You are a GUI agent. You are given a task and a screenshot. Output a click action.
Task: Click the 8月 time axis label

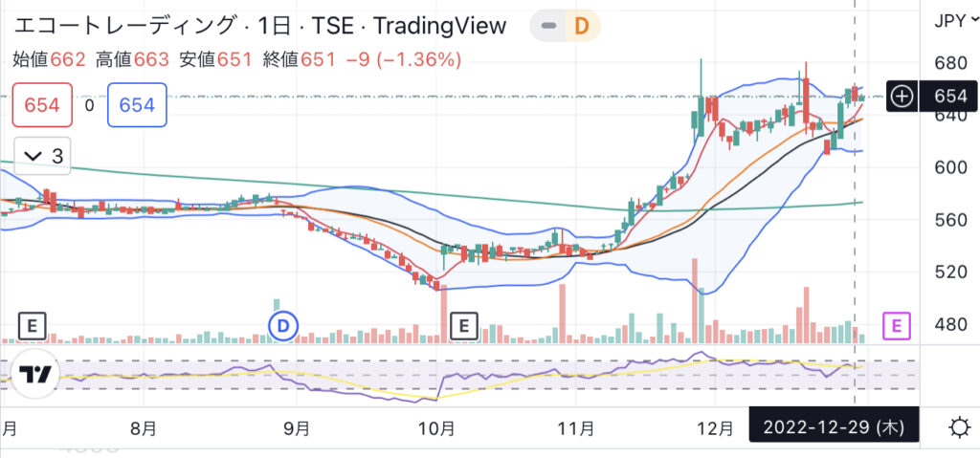(x=144, y=428)
